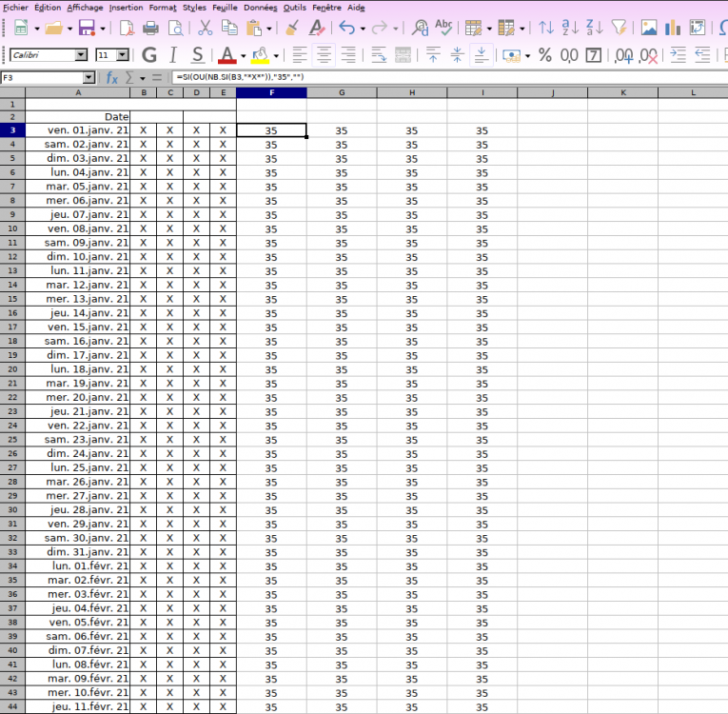Open the Affichage menu
Screen dimensions: 728x714
[x=85, y=8]
